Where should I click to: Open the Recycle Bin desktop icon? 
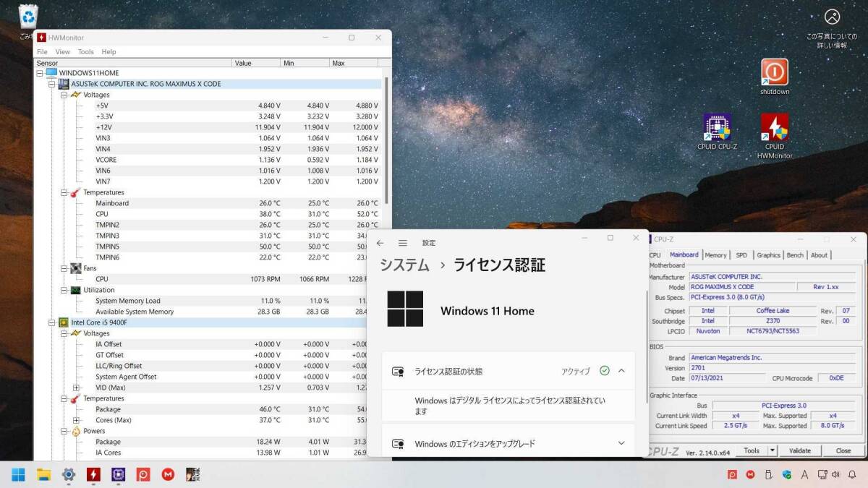click(x=28, y=17)
